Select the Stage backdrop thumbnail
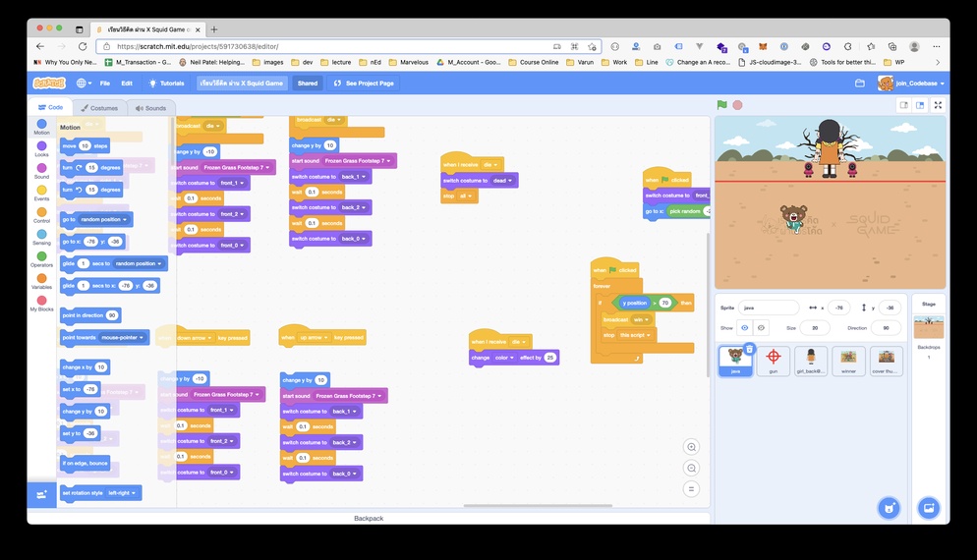The height and width of the screenshot is (560, 977). (x=929, y=328)
